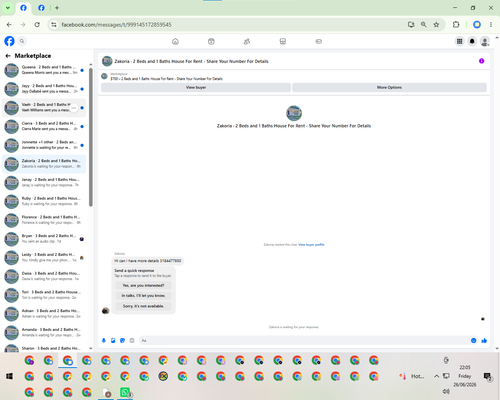Open the Marketplace storefront icon in top navigation

click(x=283, y=41)
